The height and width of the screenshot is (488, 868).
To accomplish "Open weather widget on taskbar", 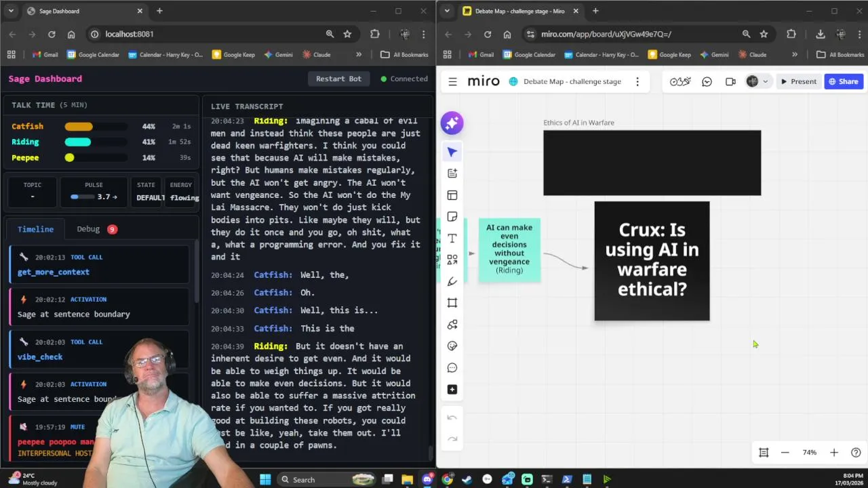I will [x=33, y=479].
